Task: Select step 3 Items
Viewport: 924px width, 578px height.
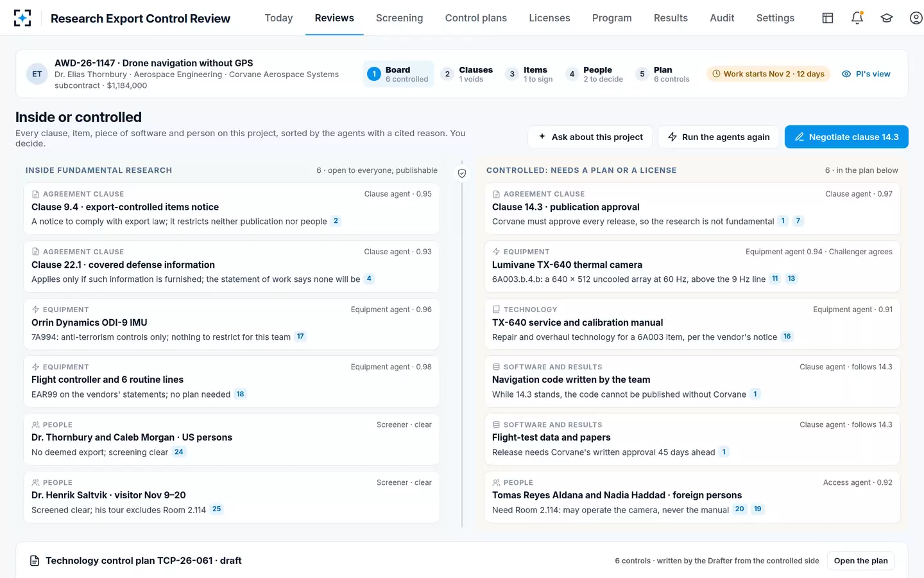Action: coord(530,74)
